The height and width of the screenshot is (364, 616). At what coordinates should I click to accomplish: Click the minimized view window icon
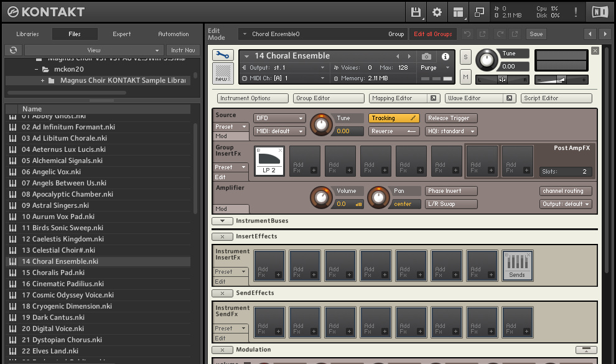pos(479,12)
